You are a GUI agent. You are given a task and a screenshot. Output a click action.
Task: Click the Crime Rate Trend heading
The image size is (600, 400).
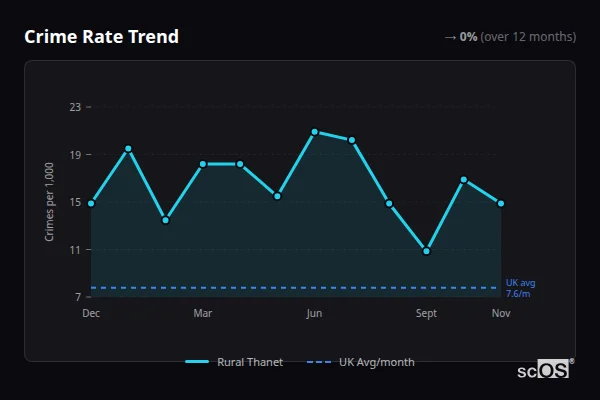[x=101, y=37]
